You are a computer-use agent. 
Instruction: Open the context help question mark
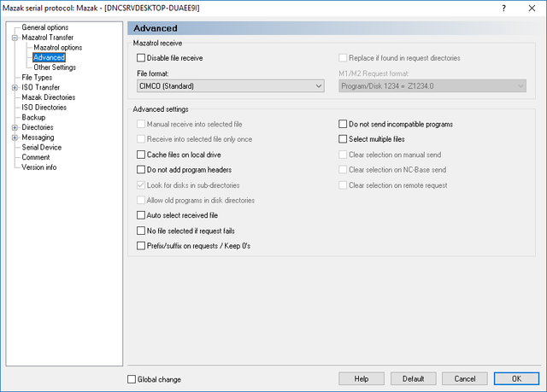[503, 8]
